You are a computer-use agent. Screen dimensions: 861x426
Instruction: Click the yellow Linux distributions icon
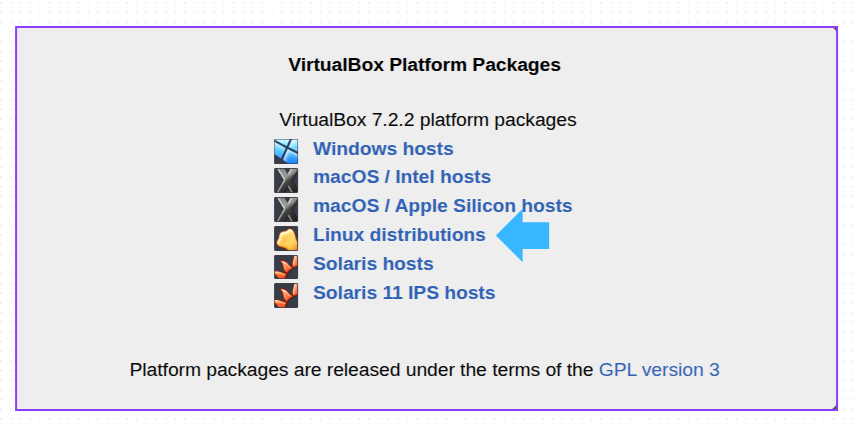[x=286, y=238]
